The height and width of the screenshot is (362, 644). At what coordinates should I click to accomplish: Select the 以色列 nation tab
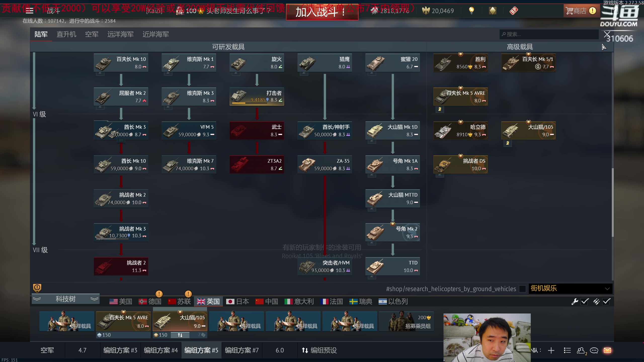pyautogui.click(x=393, y=301)
